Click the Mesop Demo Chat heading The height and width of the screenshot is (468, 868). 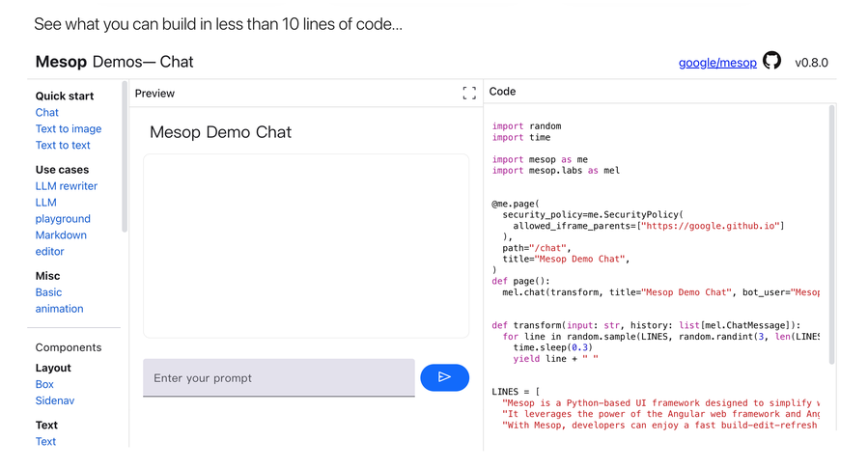point(220,132)
